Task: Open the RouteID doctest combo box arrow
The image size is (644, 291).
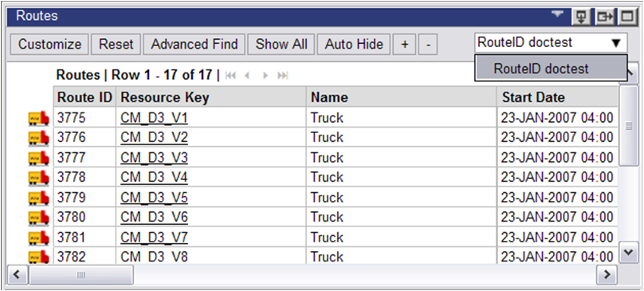Action: (x=615, y=43)
